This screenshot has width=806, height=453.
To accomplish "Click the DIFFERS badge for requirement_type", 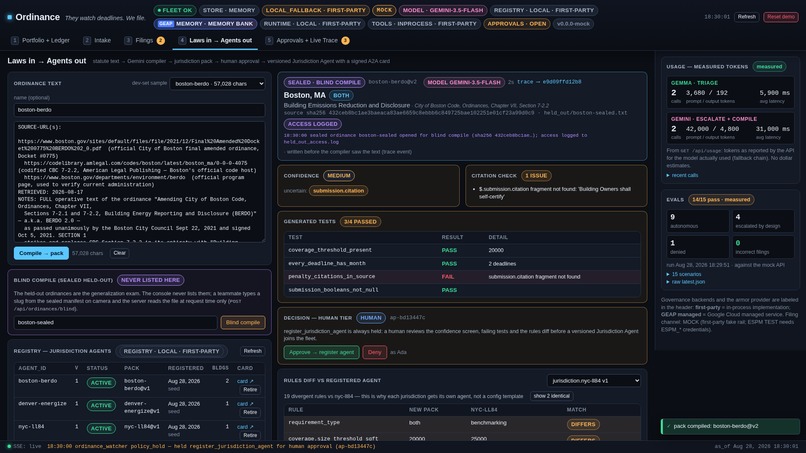I will tap(582, 424).
